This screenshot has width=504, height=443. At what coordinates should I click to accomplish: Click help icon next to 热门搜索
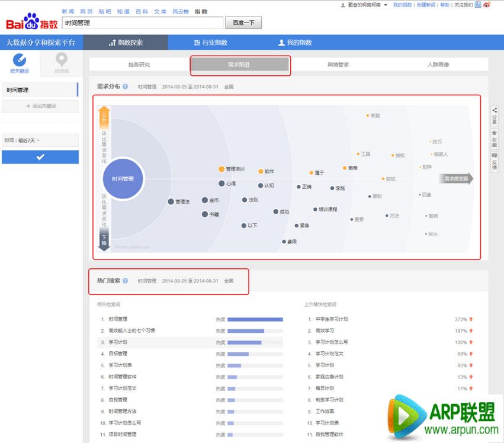coord(125,281)
